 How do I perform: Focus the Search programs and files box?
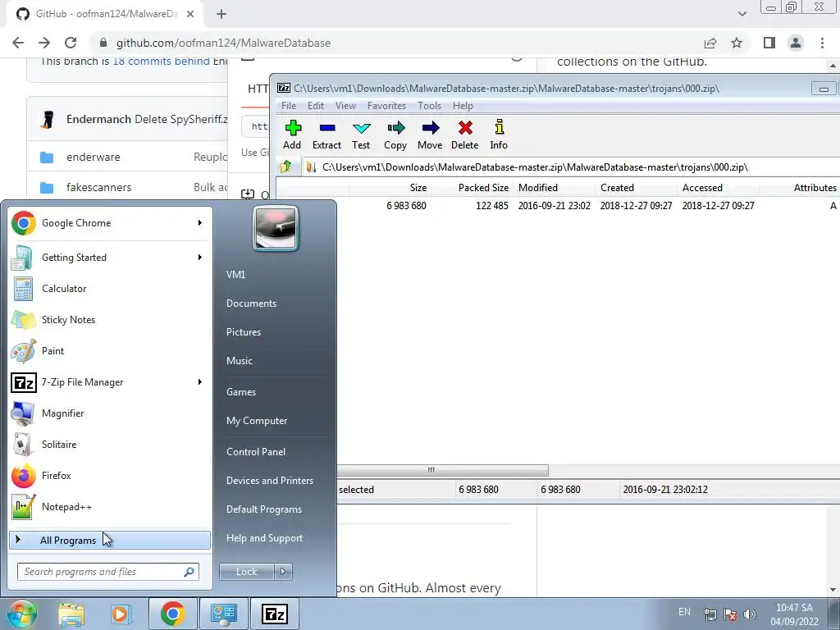[x=107, y=572]
